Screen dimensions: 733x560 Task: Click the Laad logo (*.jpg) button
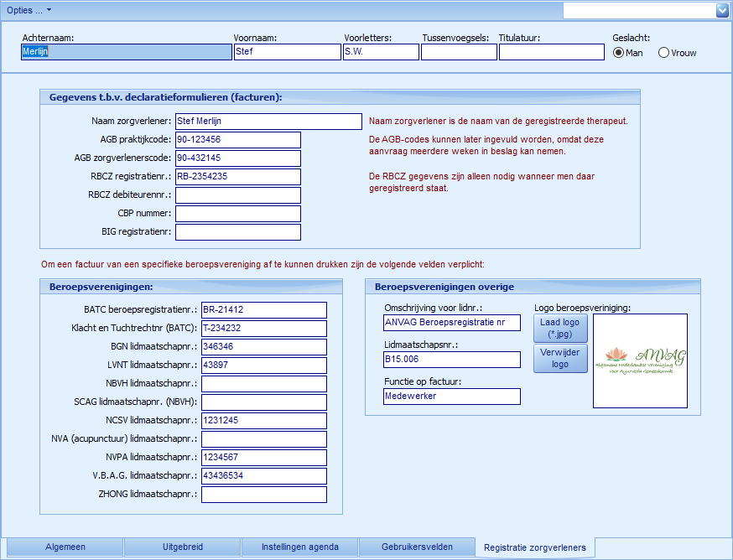click(x=560, y=329)
